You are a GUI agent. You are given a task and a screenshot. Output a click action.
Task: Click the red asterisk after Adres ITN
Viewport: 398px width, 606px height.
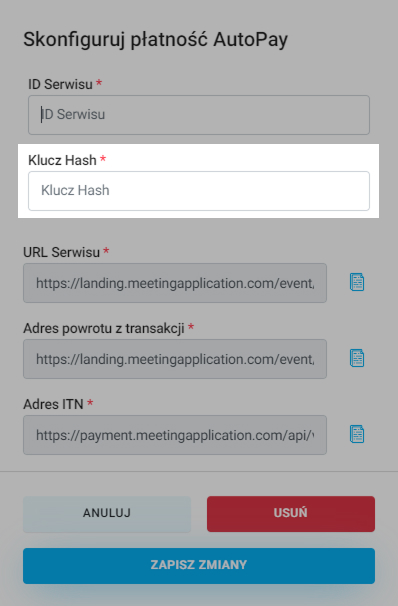click(90, 403)
